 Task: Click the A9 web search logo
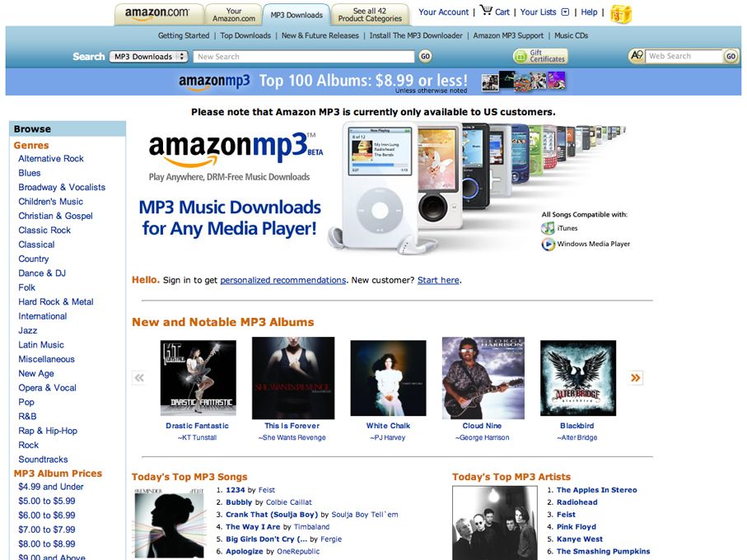click(x=637, y=56)
